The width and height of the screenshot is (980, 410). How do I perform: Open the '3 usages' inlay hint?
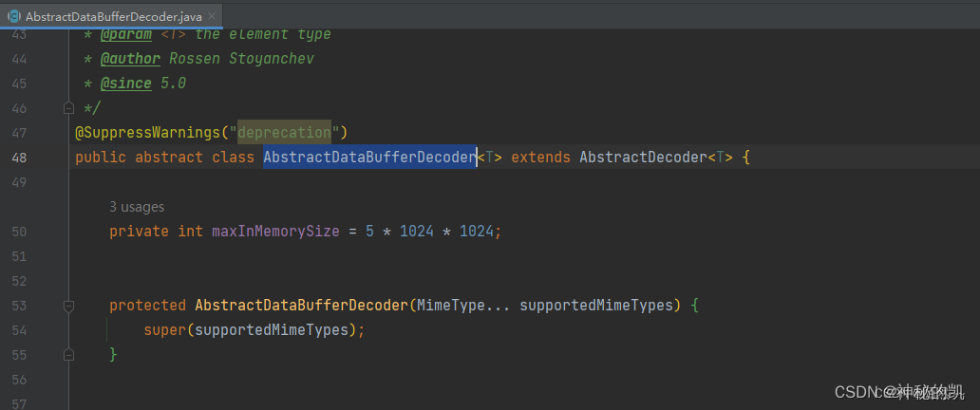(137, 207)
